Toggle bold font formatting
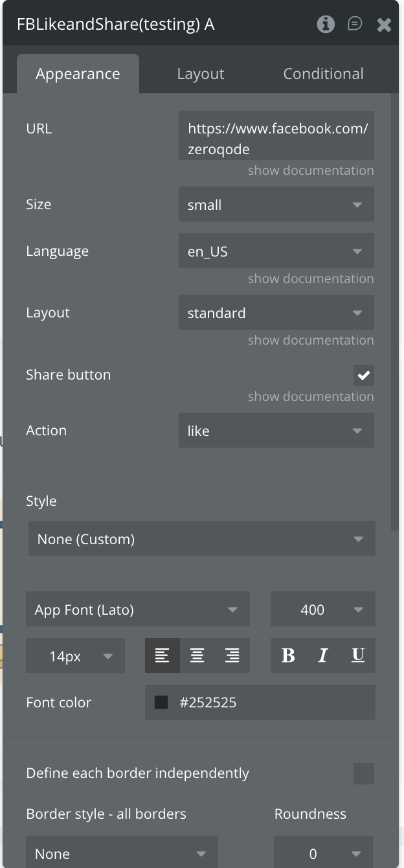 pos(288,656)
